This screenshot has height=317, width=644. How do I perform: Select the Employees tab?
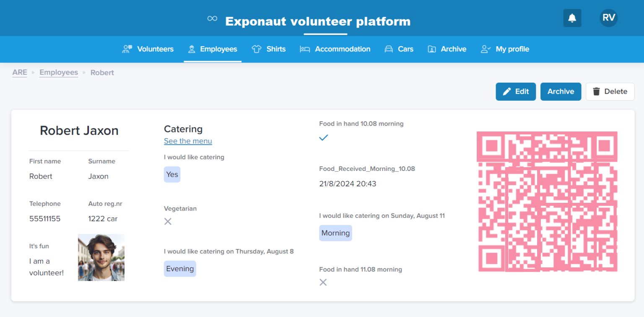point(213,49)
